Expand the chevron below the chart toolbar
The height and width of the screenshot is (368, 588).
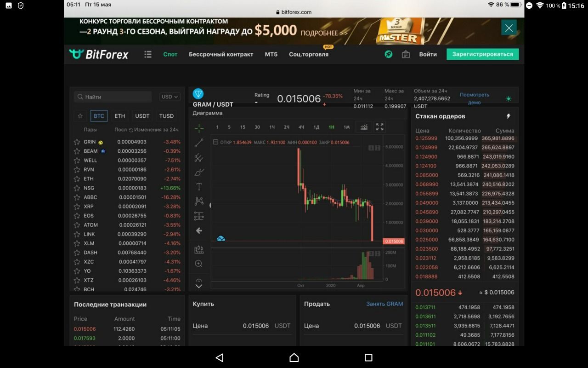pyautogui.click(x=199, y=286)
